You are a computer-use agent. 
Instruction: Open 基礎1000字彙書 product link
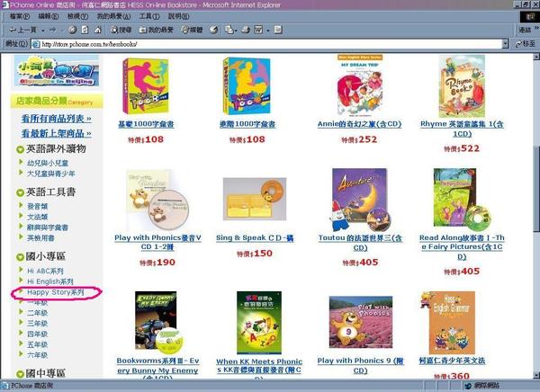click(146, 124)
